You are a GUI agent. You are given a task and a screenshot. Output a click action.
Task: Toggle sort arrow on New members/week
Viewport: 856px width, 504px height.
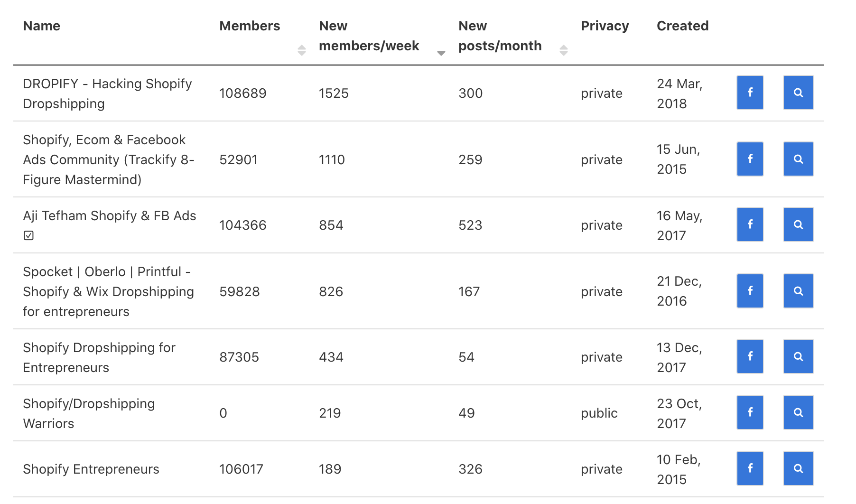coord(441,53)
